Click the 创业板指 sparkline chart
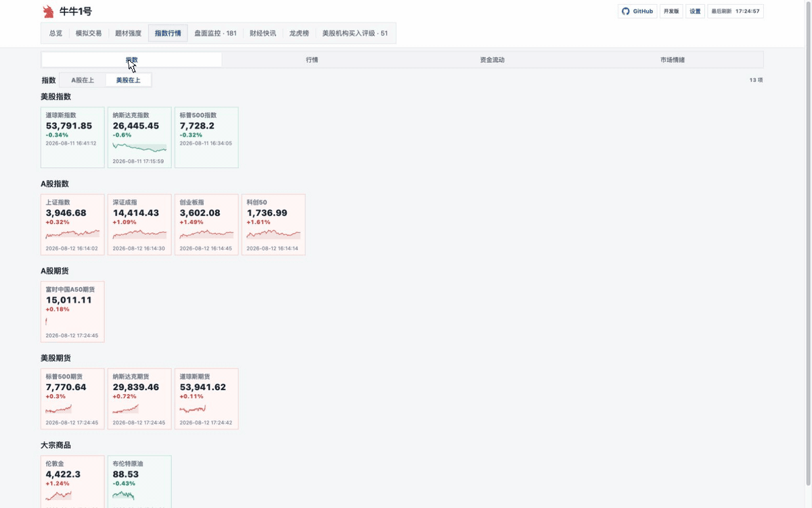This screenshot has height=508, width=812. [x=206, y=234]
